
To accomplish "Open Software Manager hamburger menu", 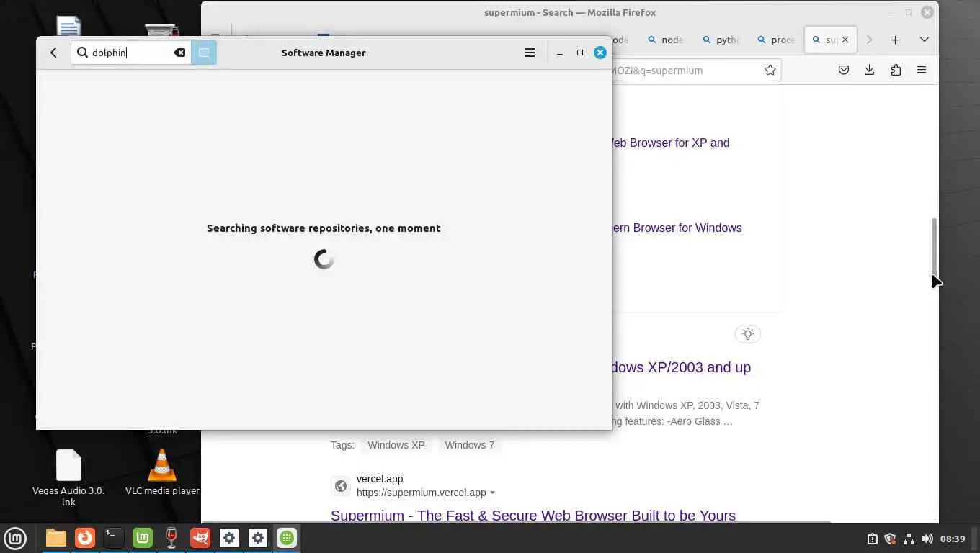I will click(530, 53).
